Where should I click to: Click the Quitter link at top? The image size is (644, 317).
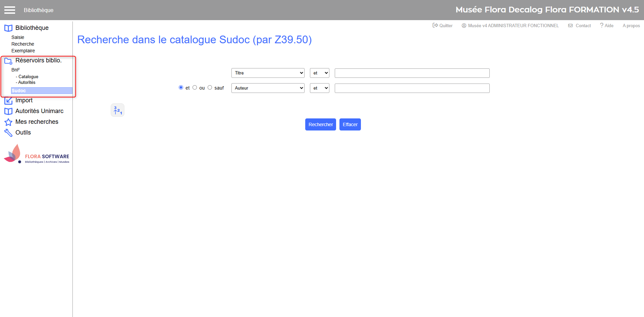tap(443, 25)
